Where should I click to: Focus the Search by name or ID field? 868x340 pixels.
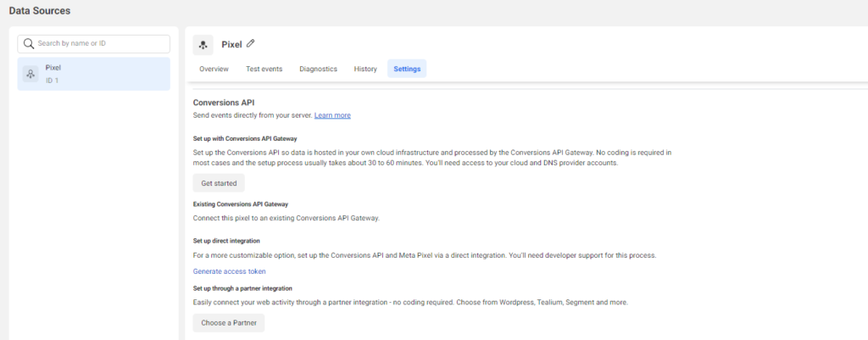93,44
